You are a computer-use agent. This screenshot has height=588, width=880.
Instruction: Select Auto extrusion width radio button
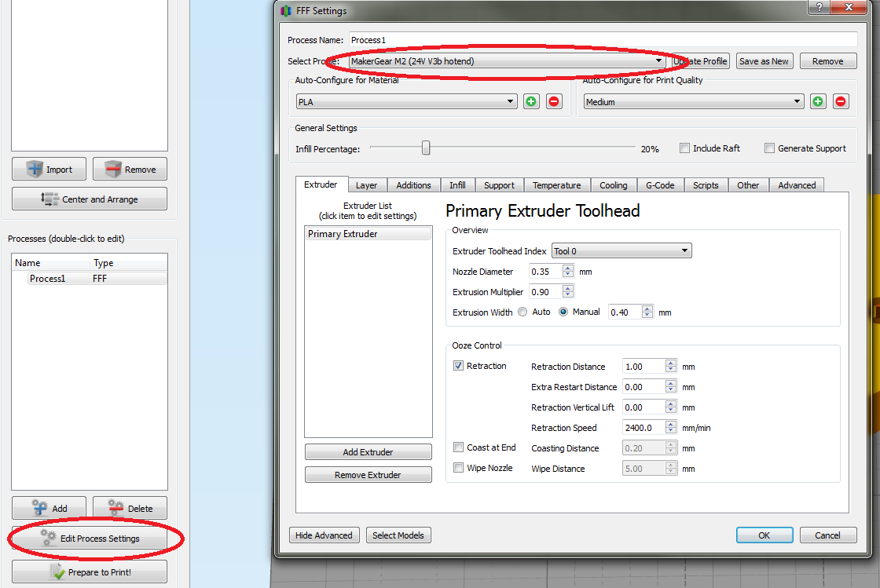(x=522, y=312)
